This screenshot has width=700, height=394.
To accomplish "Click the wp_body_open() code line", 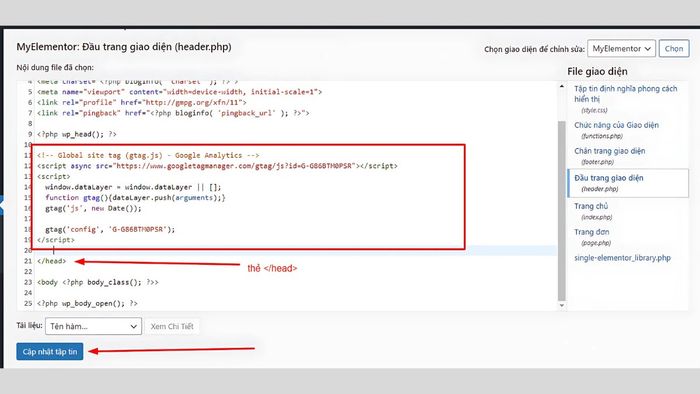I will (88, 303).
